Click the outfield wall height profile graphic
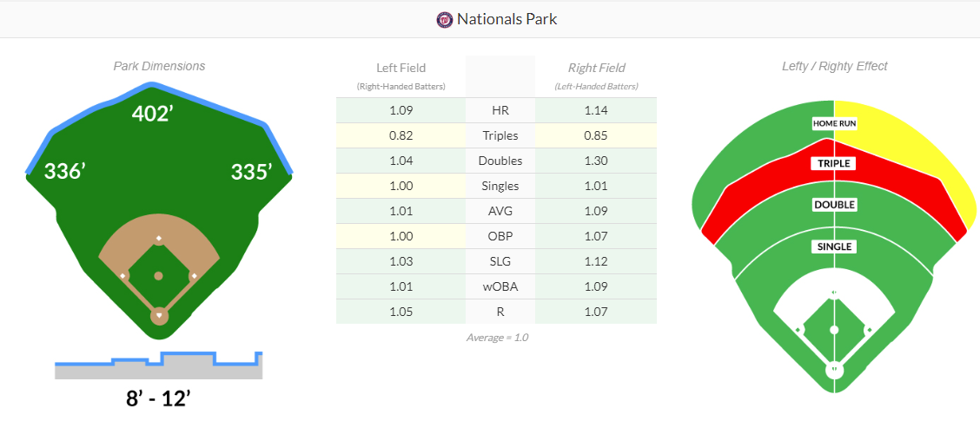This screenshot has width=980, height=434. (x=158, y=365)
